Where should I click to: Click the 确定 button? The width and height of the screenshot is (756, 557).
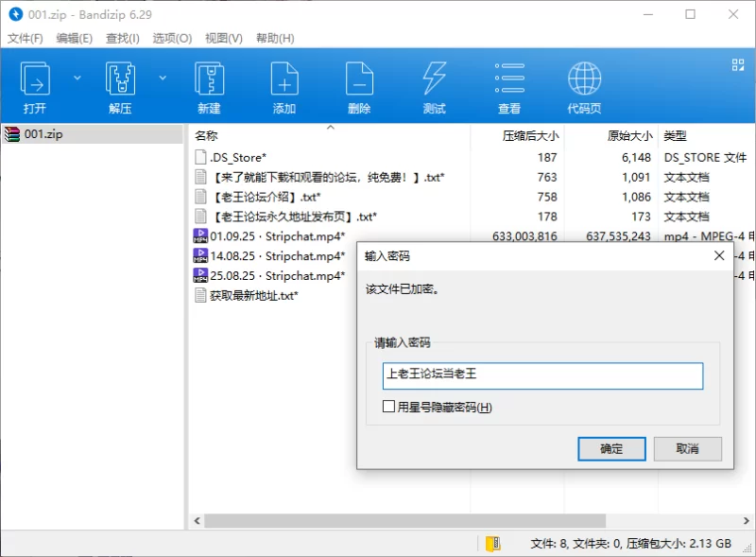[x=611, y=449]
